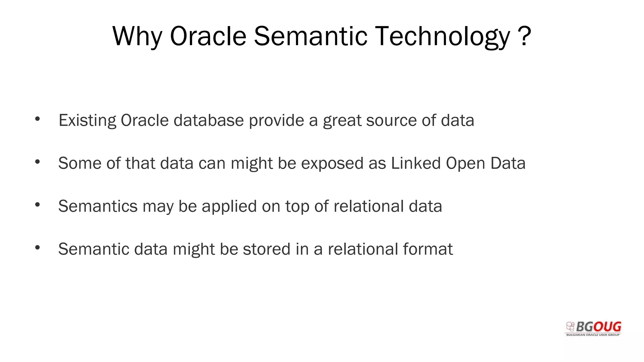Click the words 'Linked Open Data'

point(458,163)
